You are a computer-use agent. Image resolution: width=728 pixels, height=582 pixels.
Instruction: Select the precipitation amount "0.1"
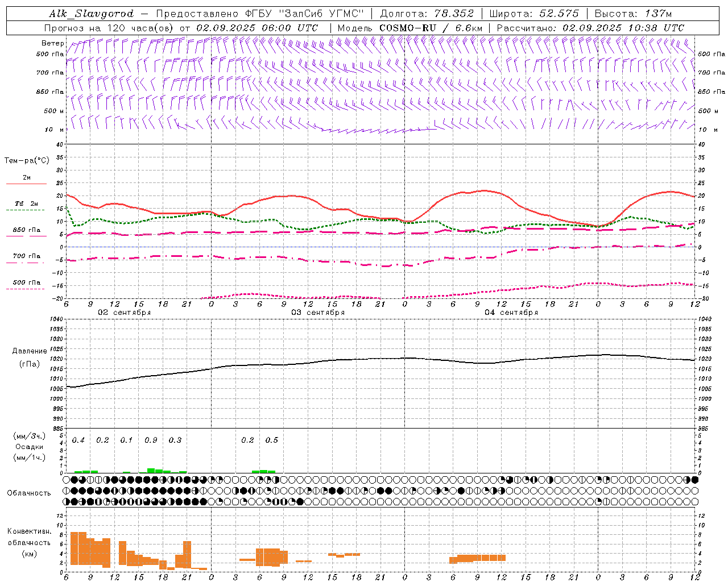point(126,440)
